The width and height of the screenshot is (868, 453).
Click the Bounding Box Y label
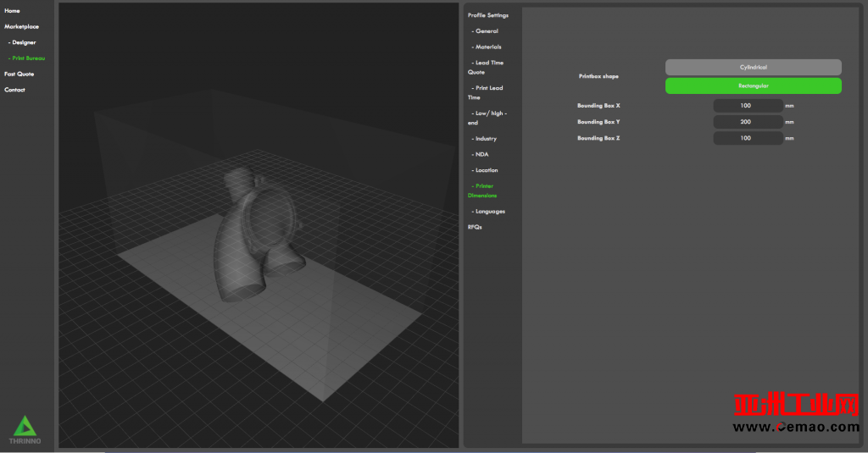point(598,122)
